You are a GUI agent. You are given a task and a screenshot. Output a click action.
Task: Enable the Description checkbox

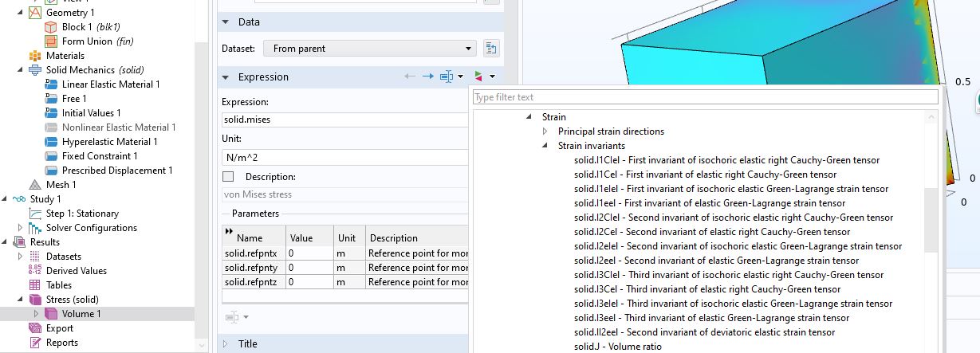coord(229,177)
